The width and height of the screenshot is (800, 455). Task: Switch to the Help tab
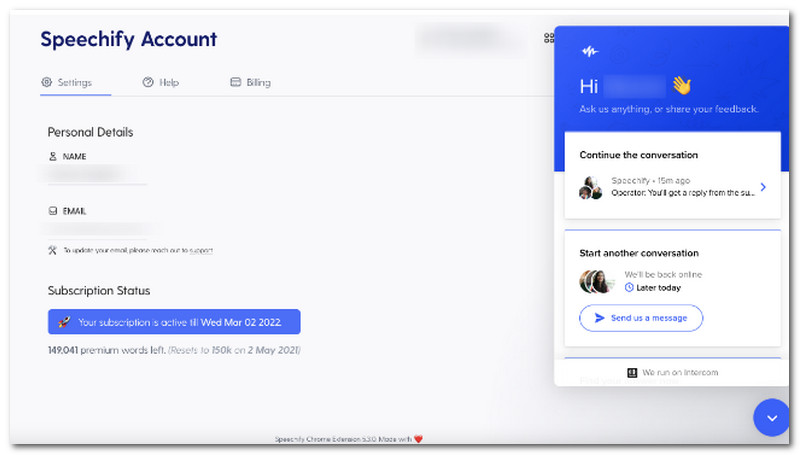click(x=161, y=82)
